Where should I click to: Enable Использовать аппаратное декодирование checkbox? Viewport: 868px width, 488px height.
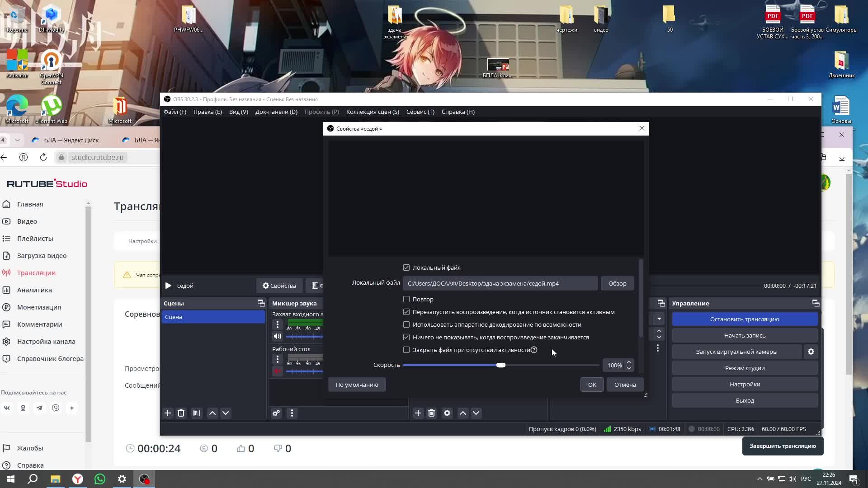click(406, 324)
